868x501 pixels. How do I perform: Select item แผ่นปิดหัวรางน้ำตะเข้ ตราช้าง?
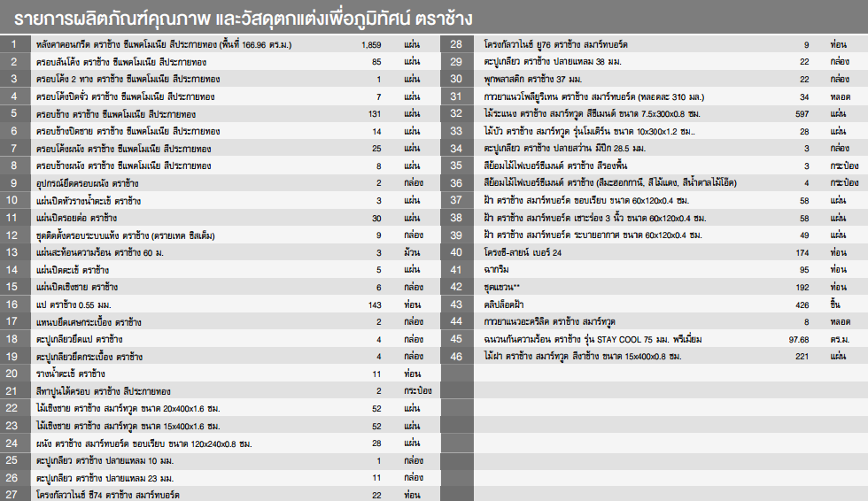pyautogui.click(x=89, y=201)
